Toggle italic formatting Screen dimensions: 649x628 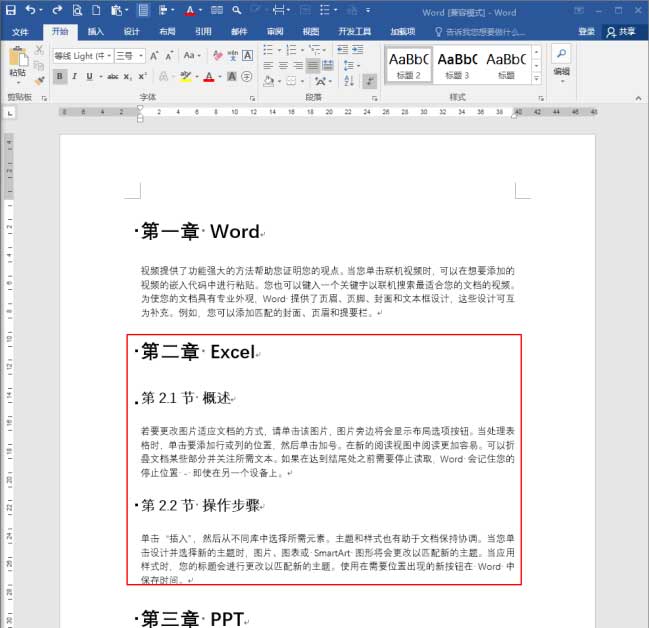click(75, 77)
